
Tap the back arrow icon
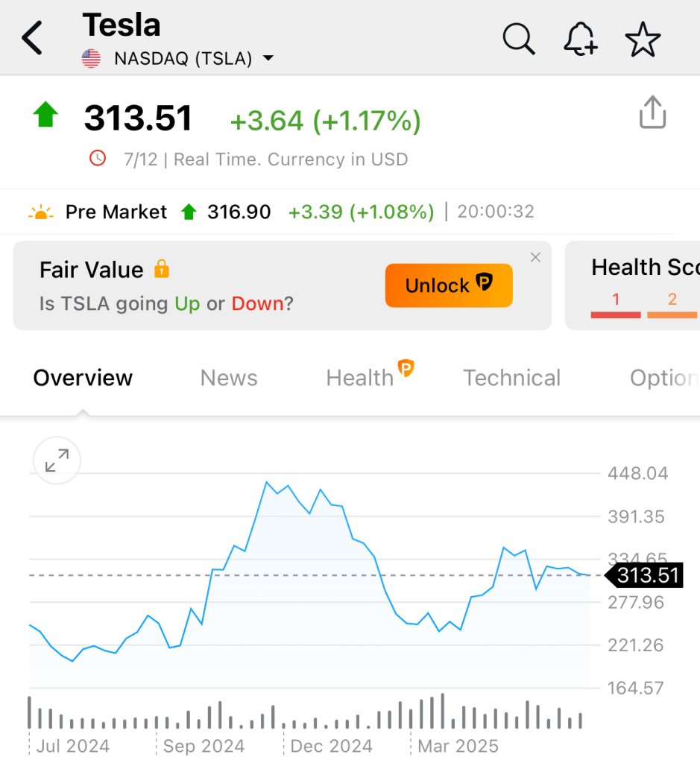(32, 38)
